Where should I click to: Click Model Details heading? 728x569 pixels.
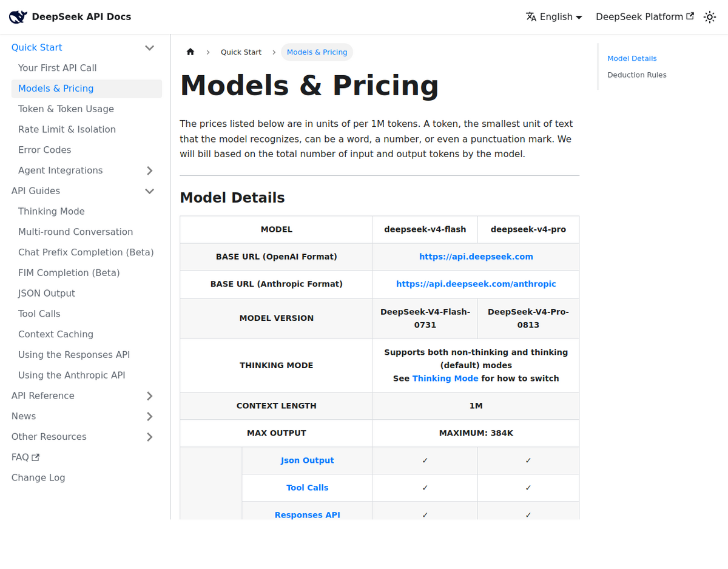pyautogui.click(x=232, y=198)
